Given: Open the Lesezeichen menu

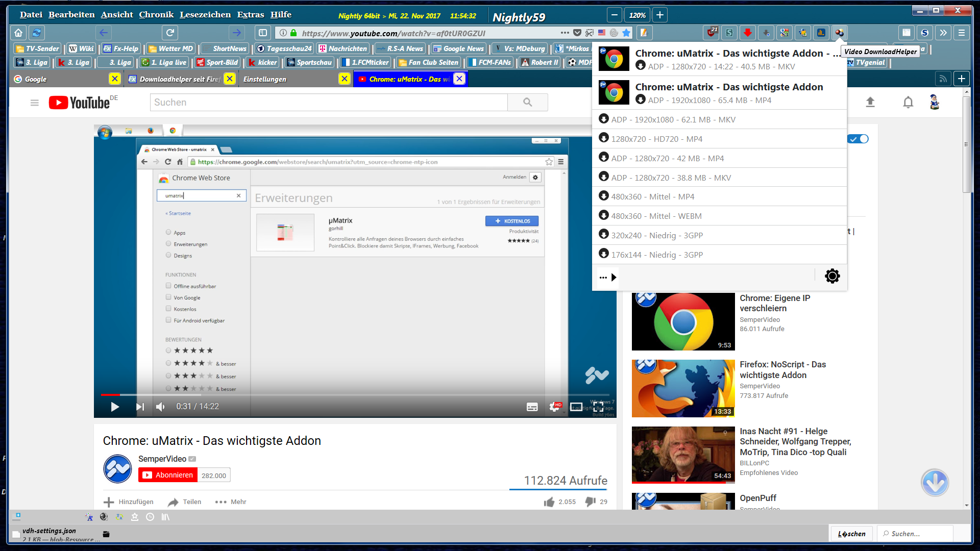Looking at the screenshot, I should pyautogui.click(x=205, y=15).
